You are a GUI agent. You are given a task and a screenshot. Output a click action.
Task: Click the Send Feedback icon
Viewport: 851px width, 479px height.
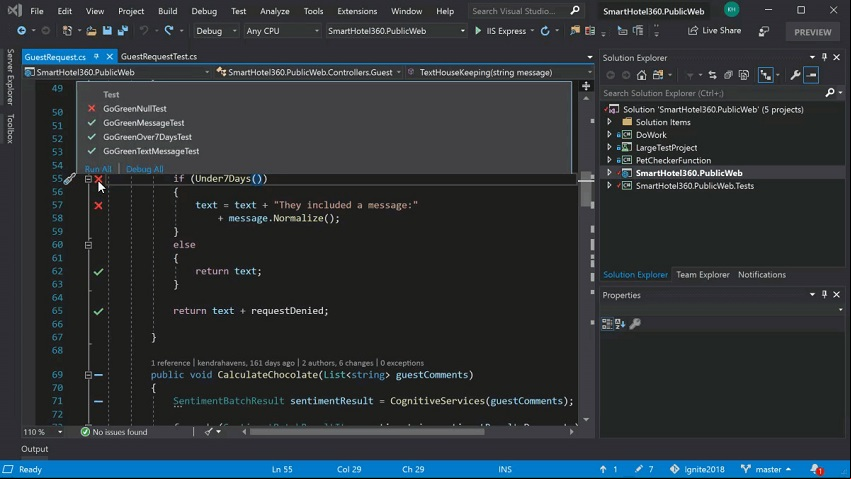click(764, 31)
